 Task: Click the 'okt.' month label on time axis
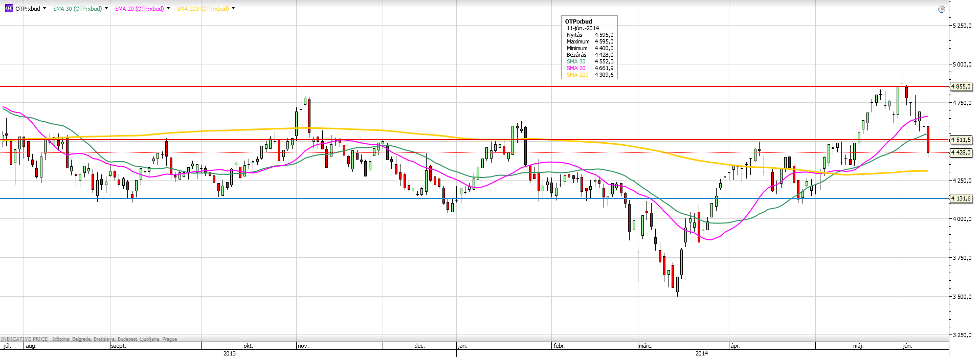(x=248, y=346)
